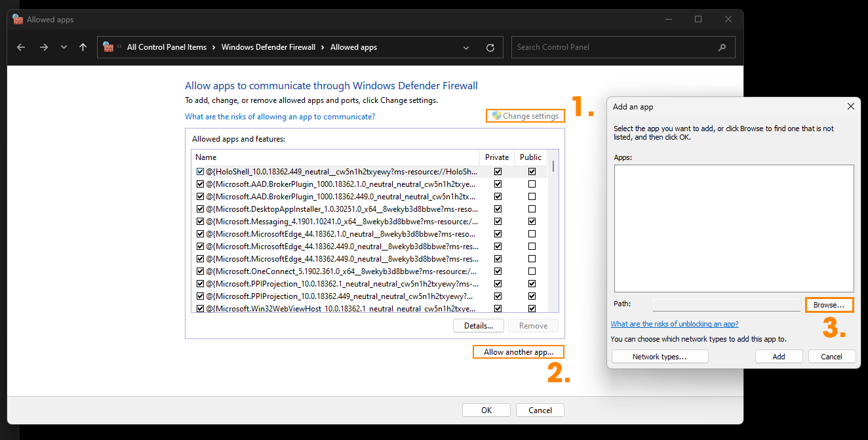Select the Microsoft.OneConnect_5.1902 row text
Screen dimensions: 868x440
342,271
